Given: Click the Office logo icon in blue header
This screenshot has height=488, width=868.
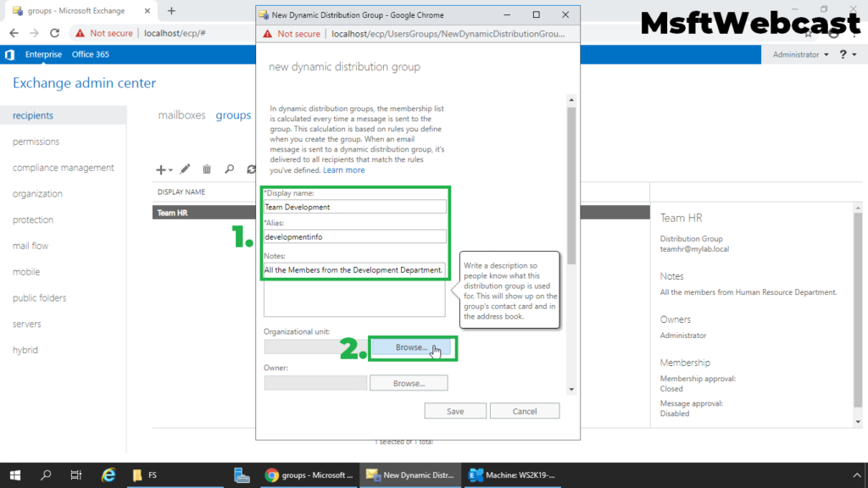Looking at the screenshot, I should click(x=9, y=54).
